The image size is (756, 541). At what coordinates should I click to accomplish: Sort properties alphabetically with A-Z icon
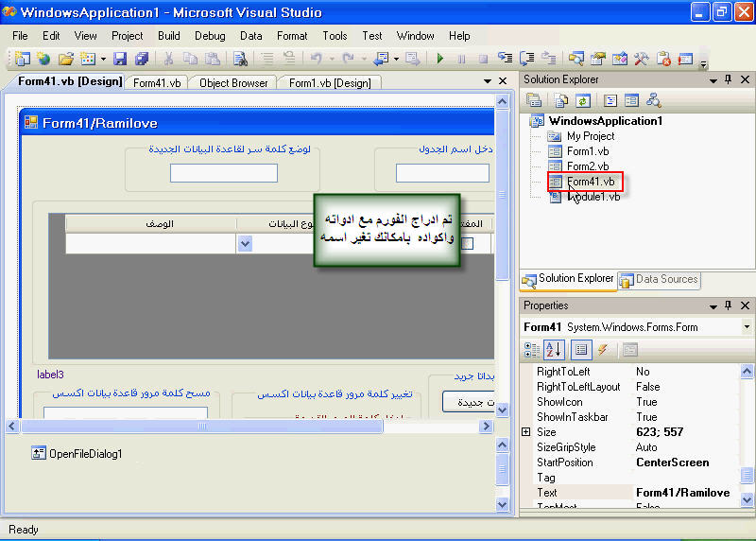(555, 350)
